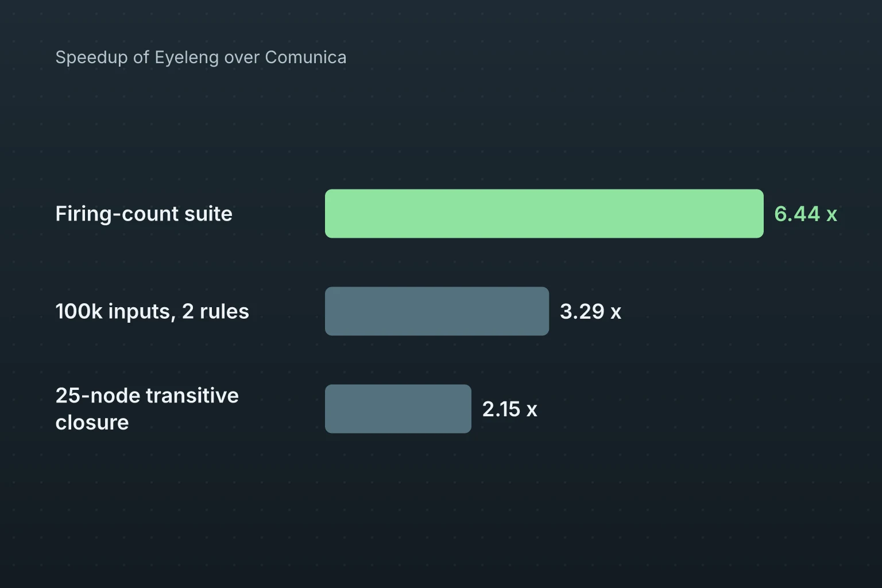Click the 6.44 x value label
This screenshot has width=882, height=588.
pyautogui.click(x=806, y=214)
